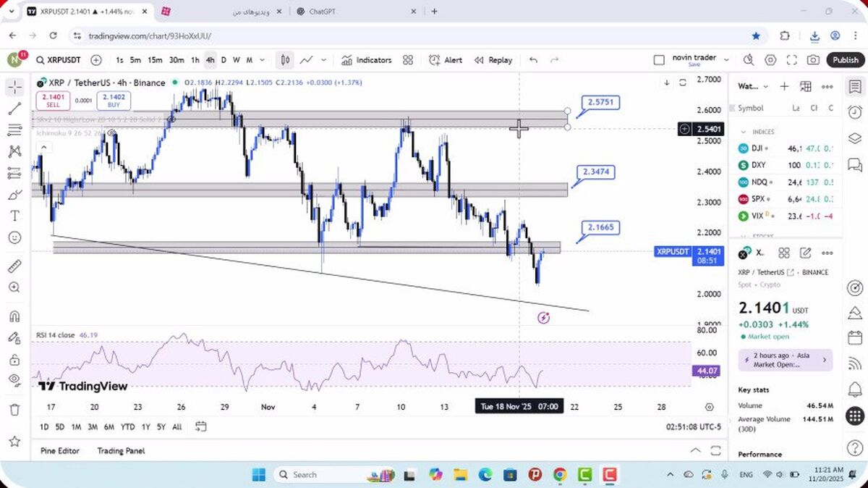The width and height of the screenshot is (868, 488).
Task: Select the Text tool in the left toolbar
Action: [14, 216]
